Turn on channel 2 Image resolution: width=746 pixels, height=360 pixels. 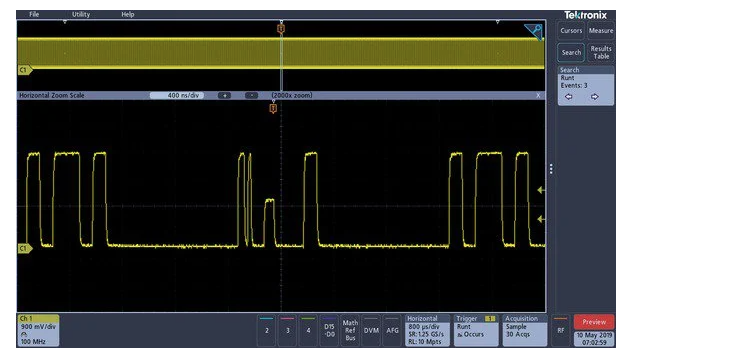pos(267,330)
